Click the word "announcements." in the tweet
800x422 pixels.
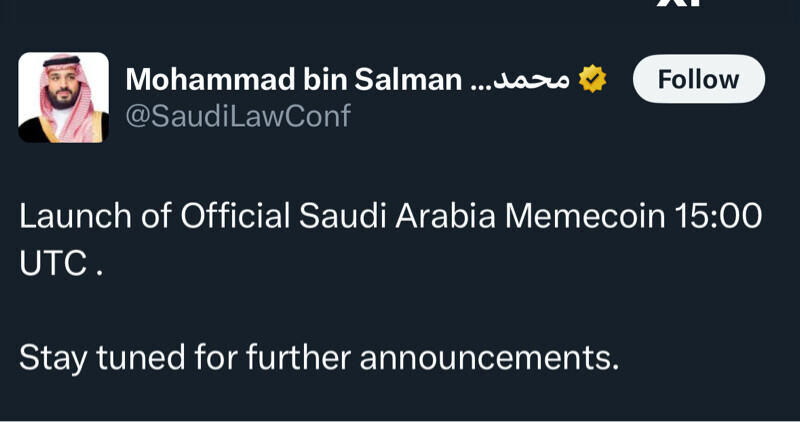[489, 356]
